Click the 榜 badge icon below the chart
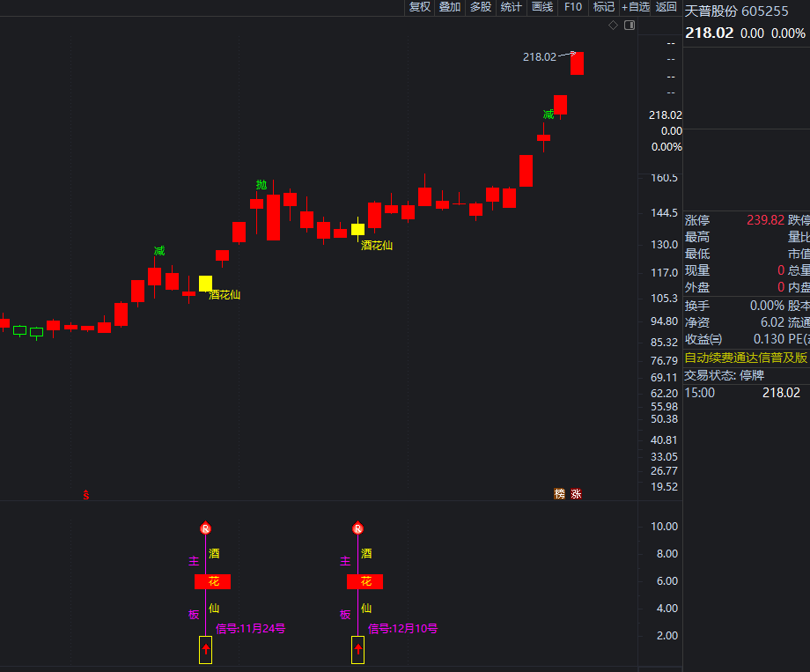Image resolution: width=810 pixels, height=672 pixels. (559, 494)
